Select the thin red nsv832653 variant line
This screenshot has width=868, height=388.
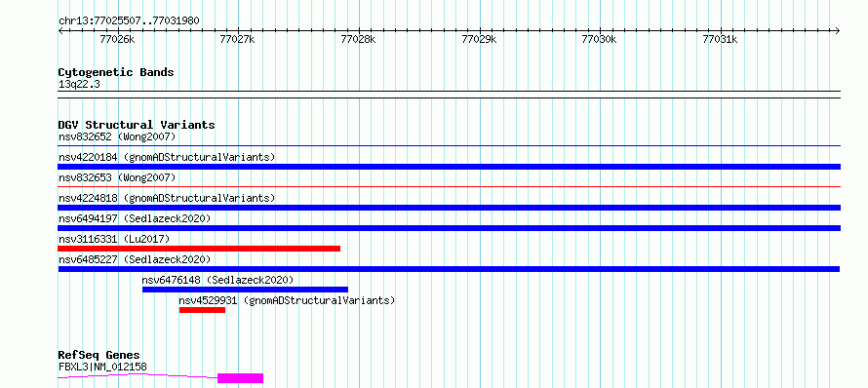point(449,187)
